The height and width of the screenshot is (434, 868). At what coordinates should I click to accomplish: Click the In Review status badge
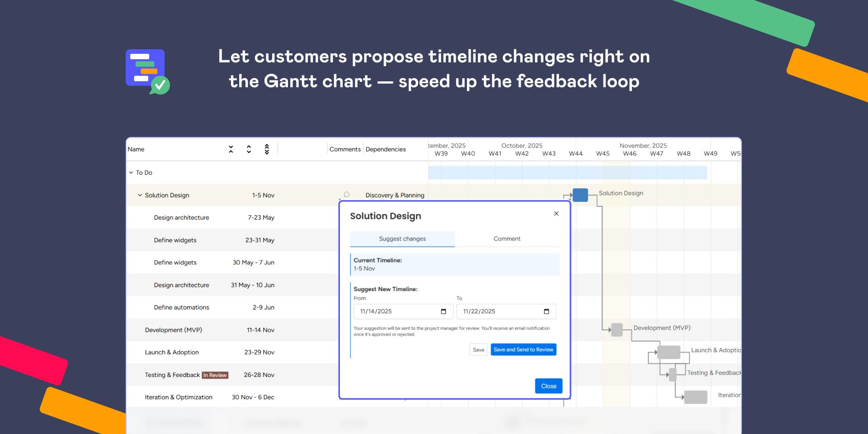[x=215, y=375]
